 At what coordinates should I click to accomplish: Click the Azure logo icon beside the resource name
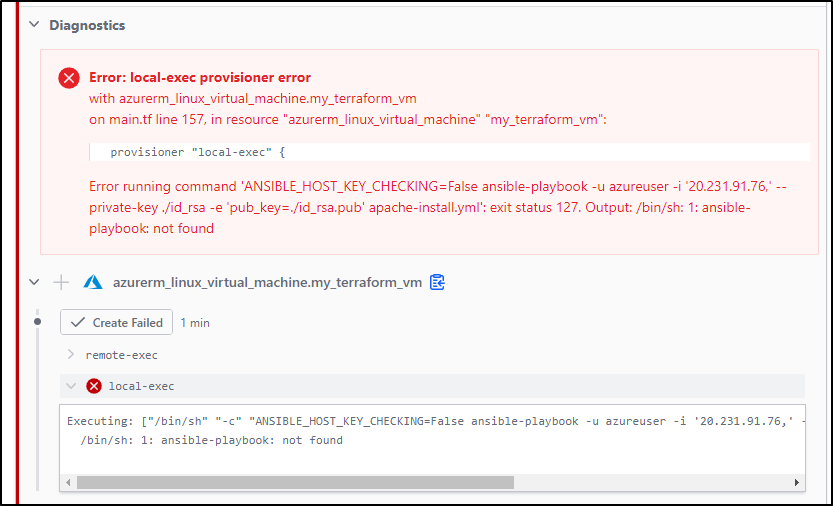coord(93,282)
